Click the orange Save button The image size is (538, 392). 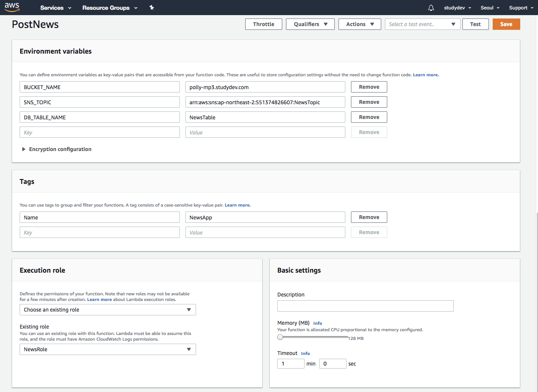(x=506, y=24)
